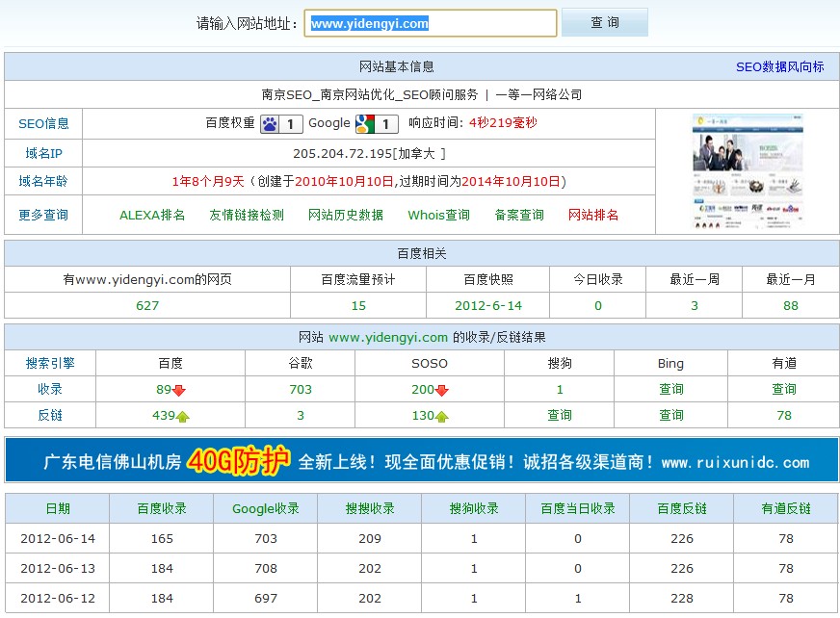Click green up arrow beside Baidu 439

[183, 416]
